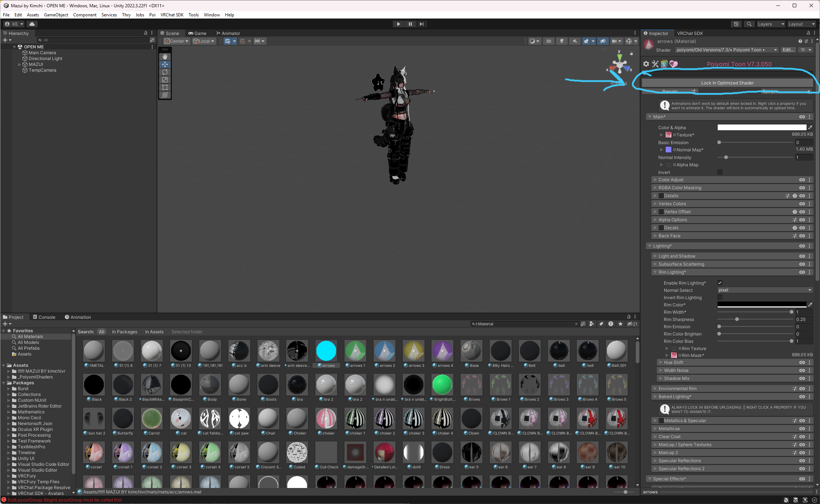
Task: Click the Play button
Action: [x=398, y=24]
